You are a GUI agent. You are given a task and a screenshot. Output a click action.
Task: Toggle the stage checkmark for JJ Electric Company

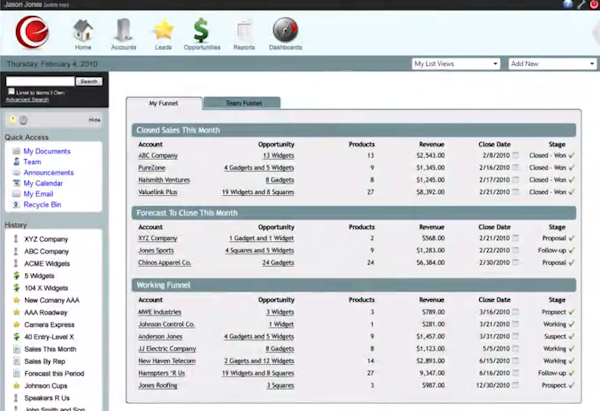coord(571,349)
